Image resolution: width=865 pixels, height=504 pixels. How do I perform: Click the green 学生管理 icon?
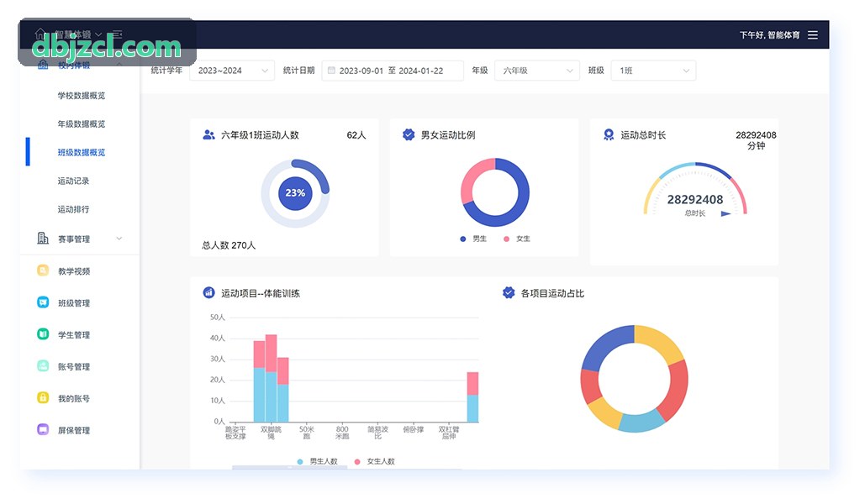[x=43, y=334]
